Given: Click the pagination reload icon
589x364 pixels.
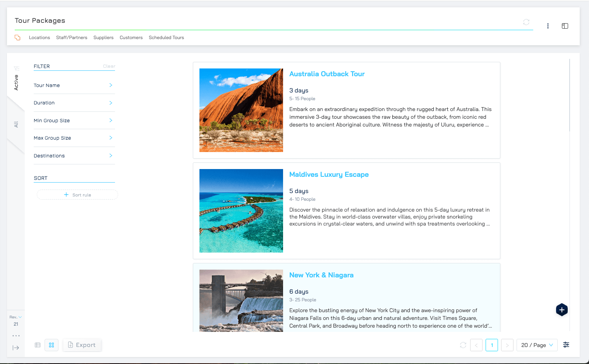Looking at the screenshot, I should [463, 345].
